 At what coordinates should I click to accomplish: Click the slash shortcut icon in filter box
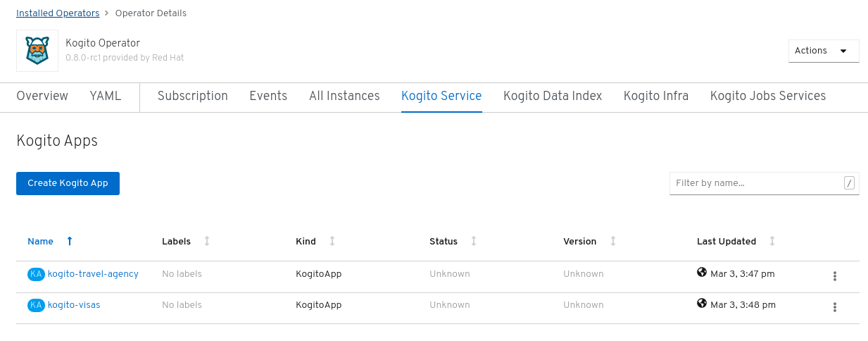[849, 183]
